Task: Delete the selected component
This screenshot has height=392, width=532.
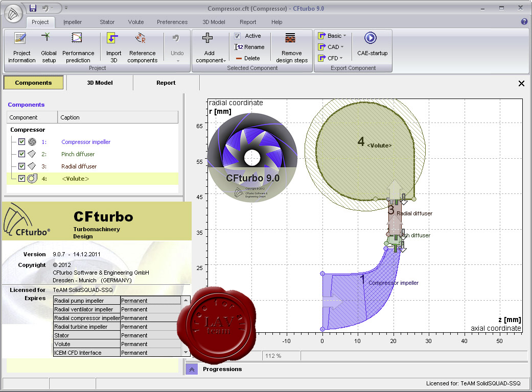Action: click(x=248, y=58)
